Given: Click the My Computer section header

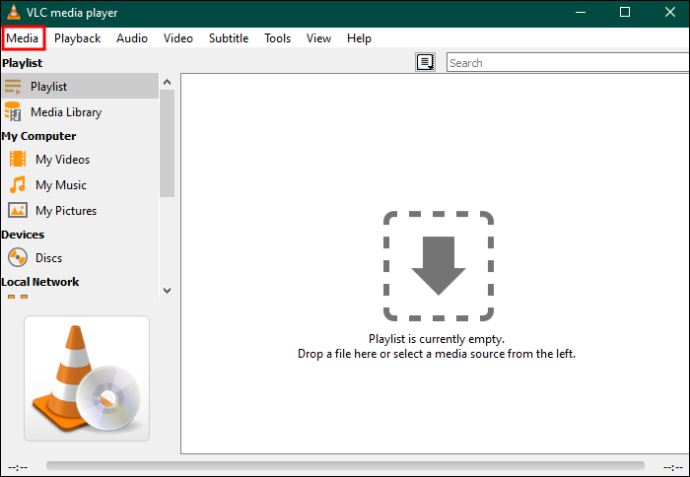Looking at the screenshot, I should (x=39, y=136).
